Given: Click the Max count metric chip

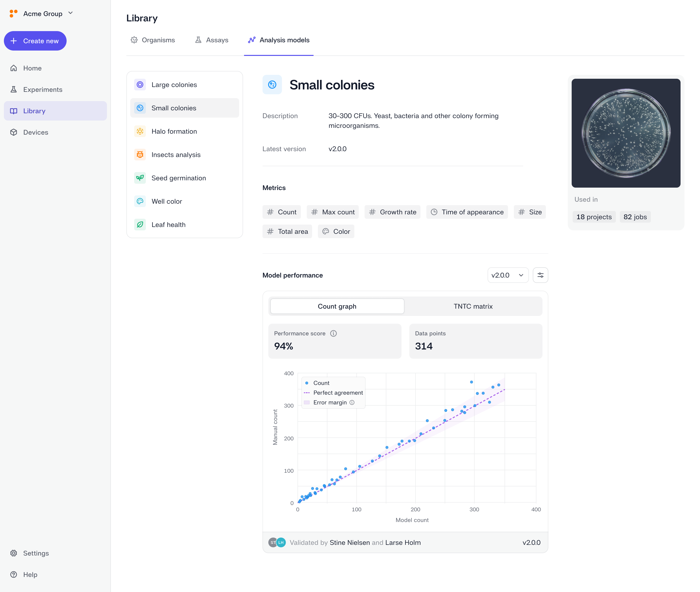Looking at the screenshot, I should [332, 212].
